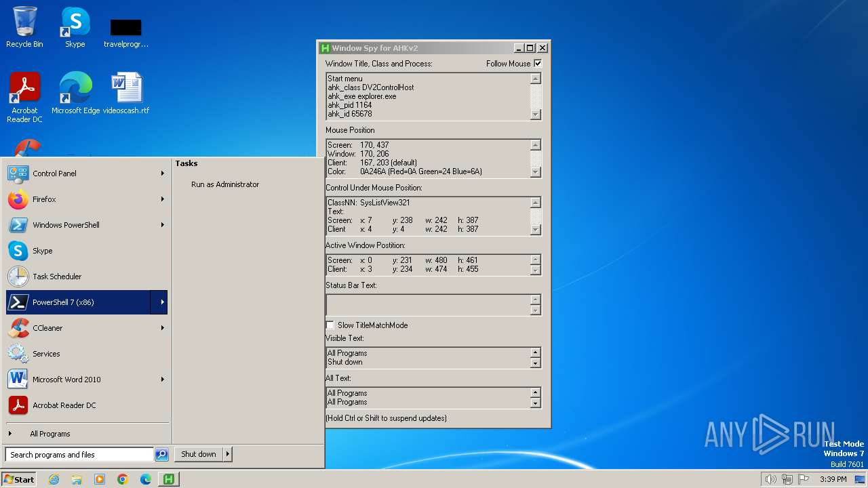868x488 pixels.
Task: Click the Skype icon in Start menu
Action: coord(18,251)
